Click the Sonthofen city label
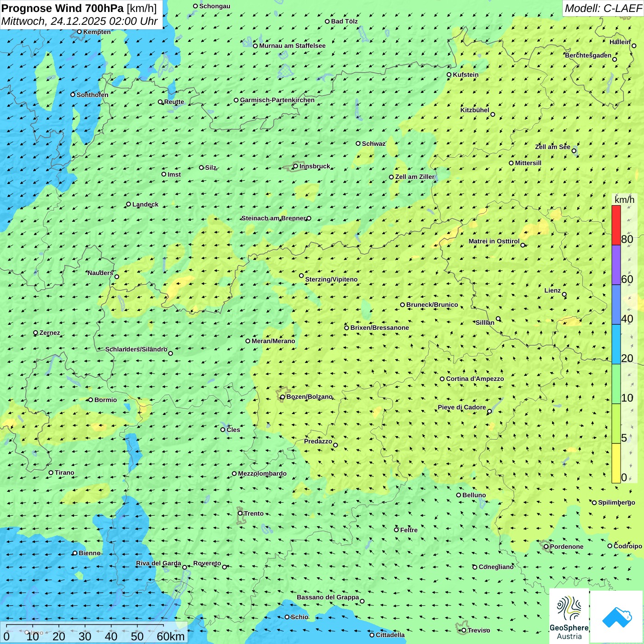Image resolution: width=644 pixels, height=644 pixels. tap(92, 95)
